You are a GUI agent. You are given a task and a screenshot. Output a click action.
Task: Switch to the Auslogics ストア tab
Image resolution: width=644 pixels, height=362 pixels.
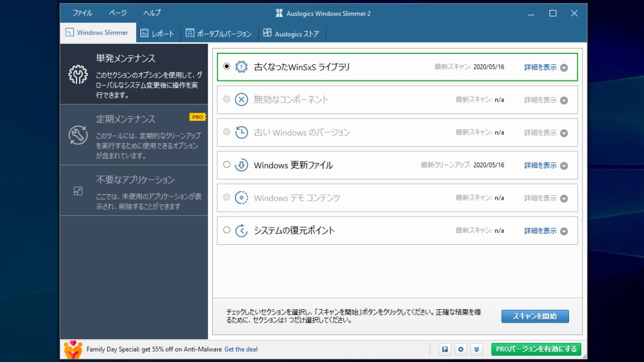[x=292, y=34]
